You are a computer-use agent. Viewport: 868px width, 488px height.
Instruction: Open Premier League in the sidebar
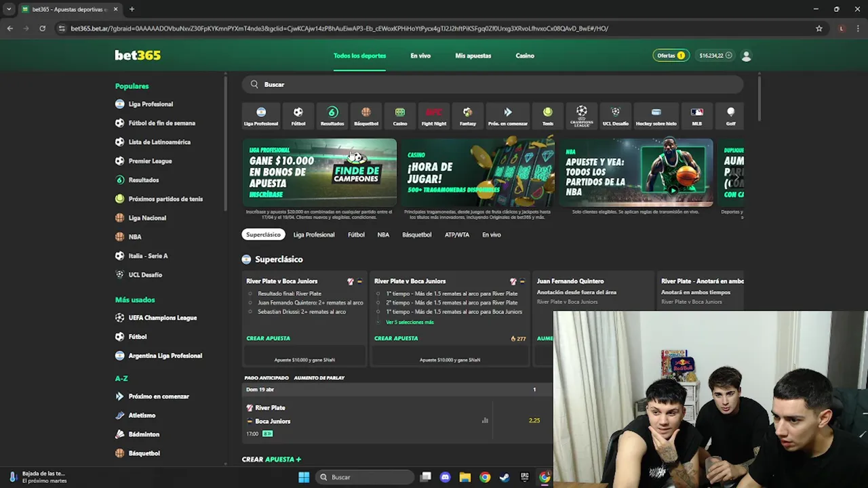(150, 161)
